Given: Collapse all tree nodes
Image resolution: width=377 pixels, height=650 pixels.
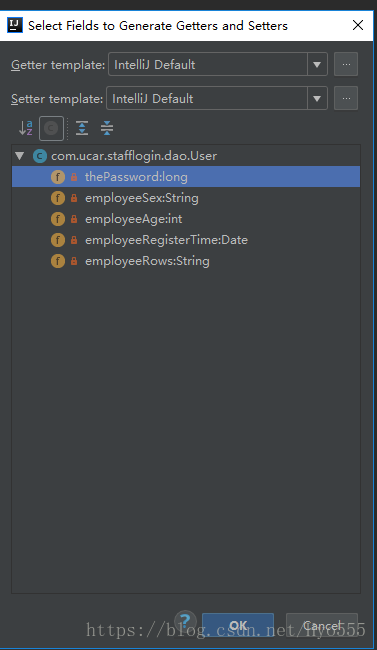Looking at the screenshot, I should pos(107,128).
